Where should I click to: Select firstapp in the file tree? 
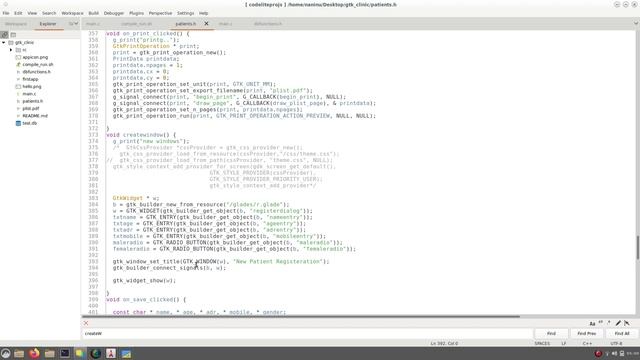[30, 79]
